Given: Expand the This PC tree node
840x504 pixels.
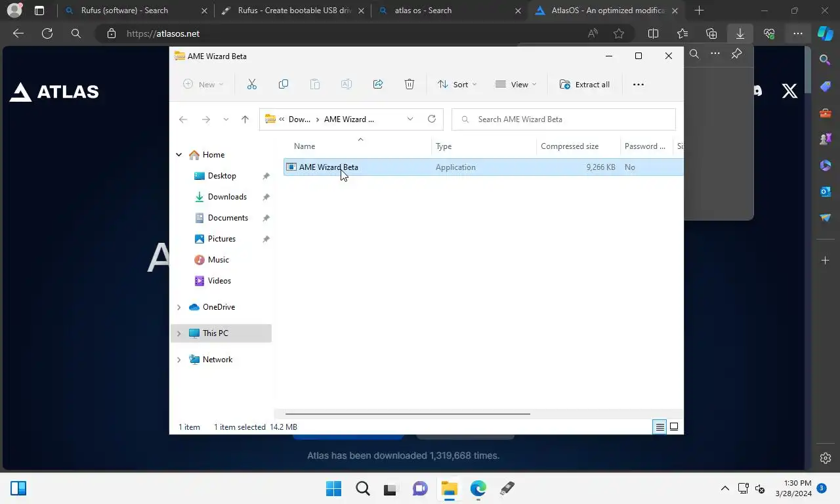Looking at the screenshot, I should pyautogui.click(x=178, y=333).
